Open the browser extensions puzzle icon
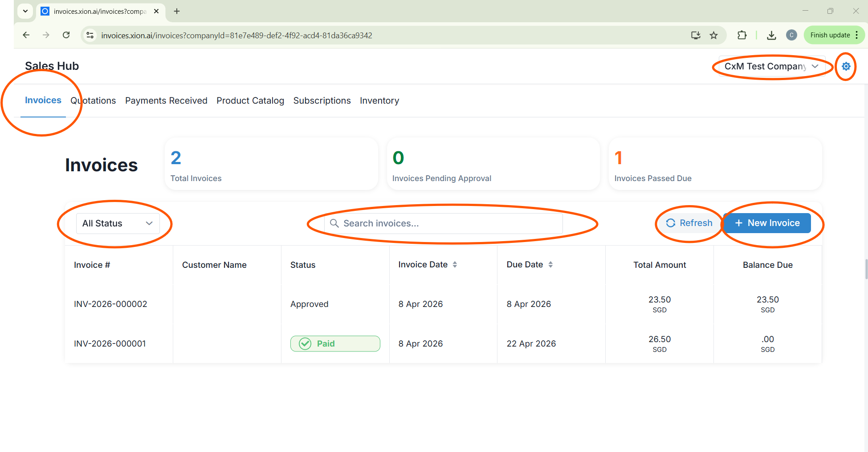 click(742, 35)
